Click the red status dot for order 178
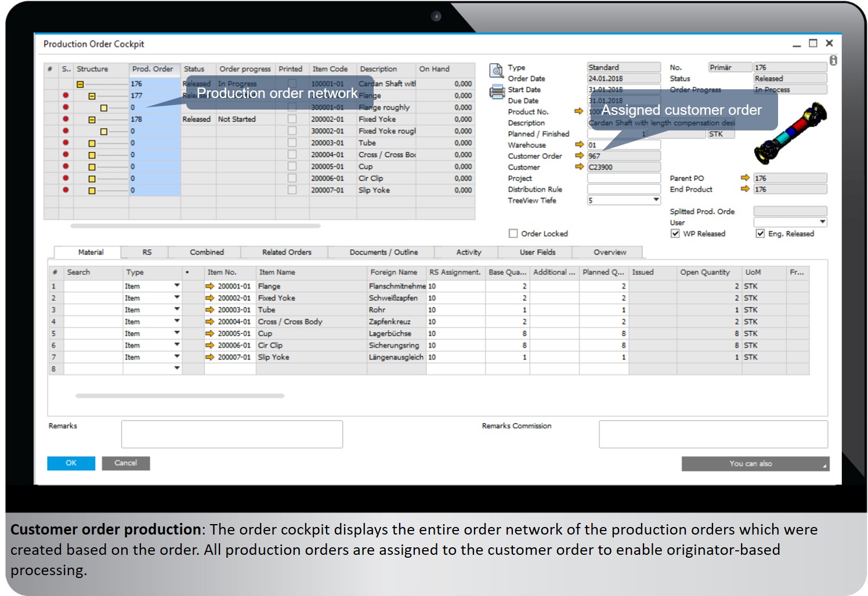The width and height of the screenshot is (868, 596). (66, 119)
